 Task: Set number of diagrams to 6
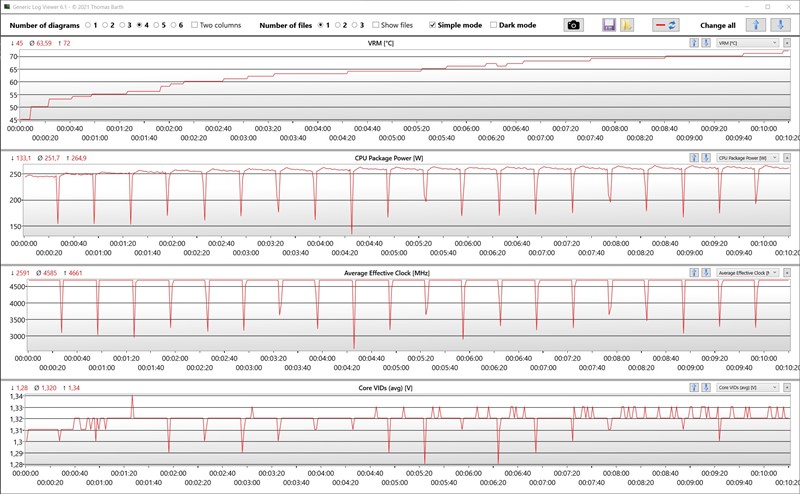[x=174, y=25]
